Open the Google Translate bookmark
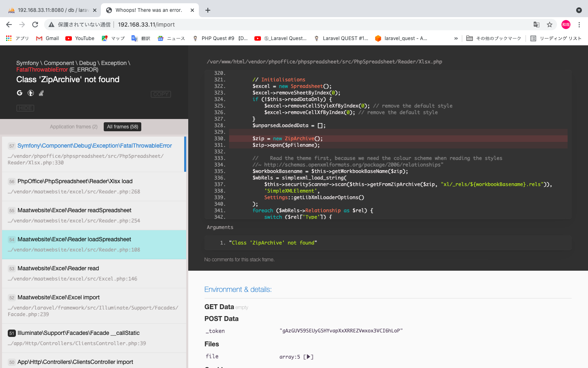This screenshot has height=368, width=588. pos(141,38)
